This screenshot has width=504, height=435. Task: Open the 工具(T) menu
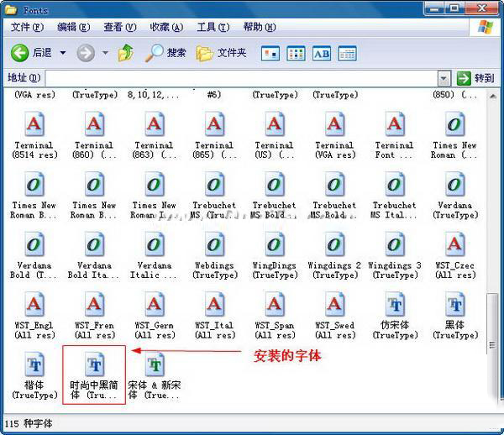pyautogui.click(x=213, y=28)
